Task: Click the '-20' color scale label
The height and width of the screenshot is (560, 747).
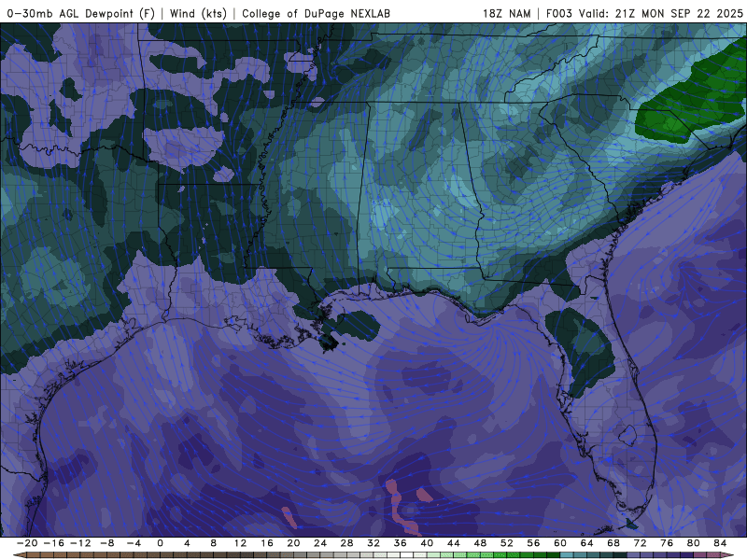Action: coord(27,543)
